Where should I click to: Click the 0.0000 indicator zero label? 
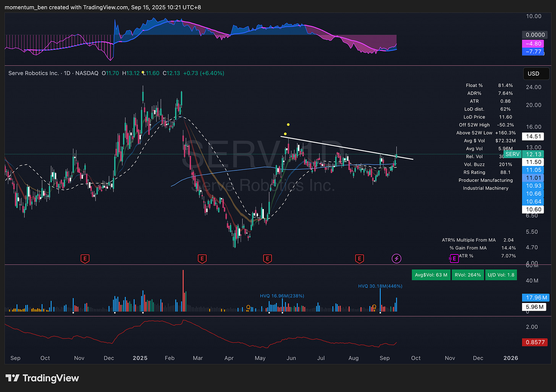click(535, 35)
